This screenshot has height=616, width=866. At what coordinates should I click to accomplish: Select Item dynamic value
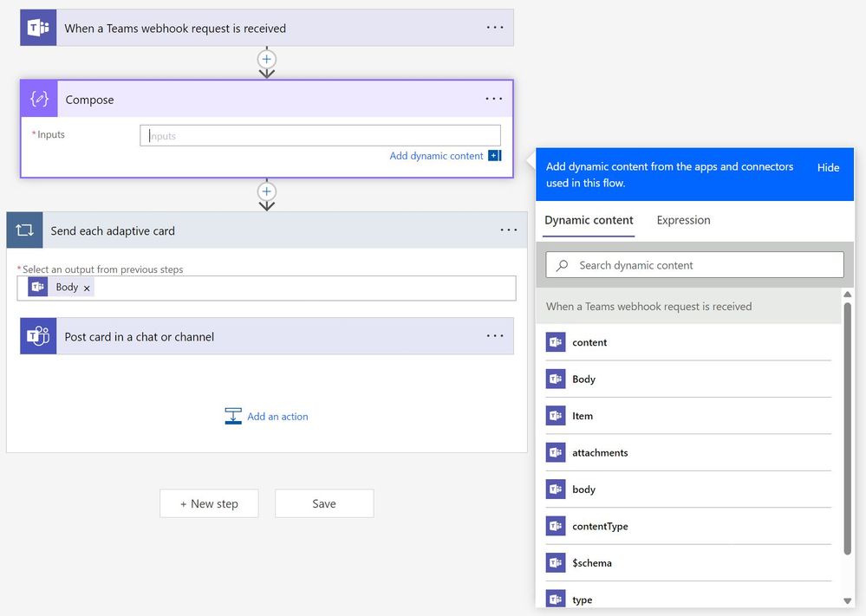tap(688, 416)
